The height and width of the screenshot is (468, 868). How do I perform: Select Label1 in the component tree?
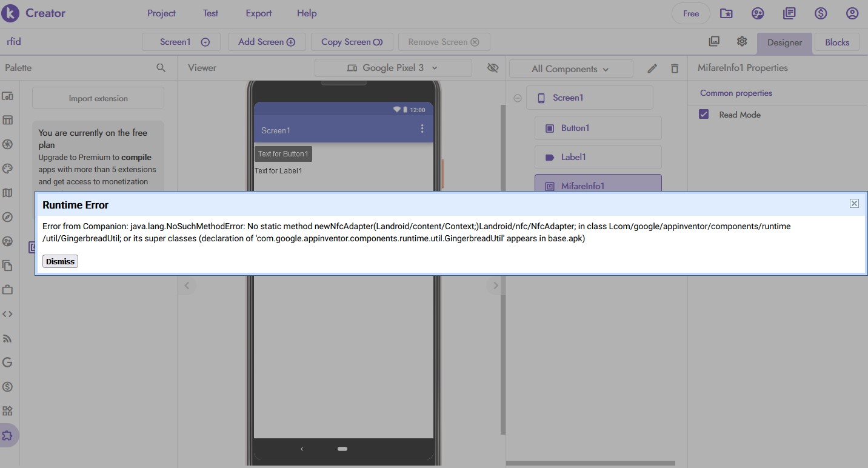coord(598,157)
